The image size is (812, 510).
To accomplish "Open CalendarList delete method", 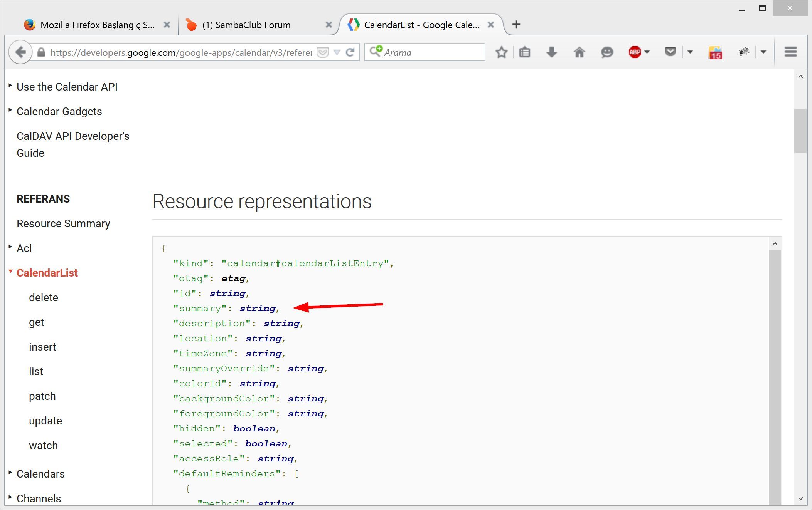I will pos(44,297).
